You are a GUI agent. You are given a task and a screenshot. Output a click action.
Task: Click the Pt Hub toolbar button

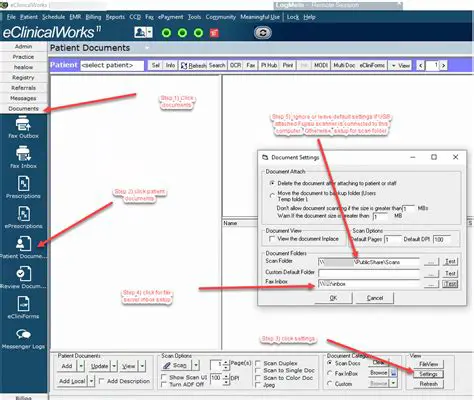[x=269, y=66]
